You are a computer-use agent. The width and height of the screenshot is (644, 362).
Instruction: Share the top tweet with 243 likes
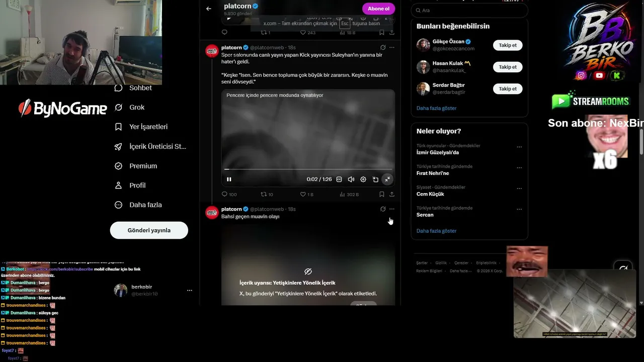coord(392,32)
